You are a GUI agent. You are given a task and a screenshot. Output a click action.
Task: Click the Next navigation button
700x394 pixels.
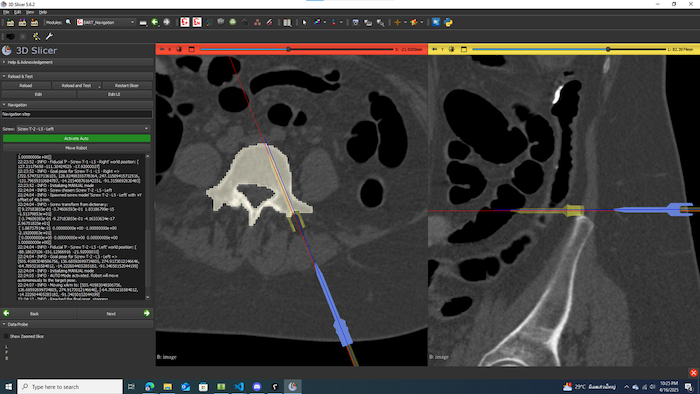pos(114,314)
